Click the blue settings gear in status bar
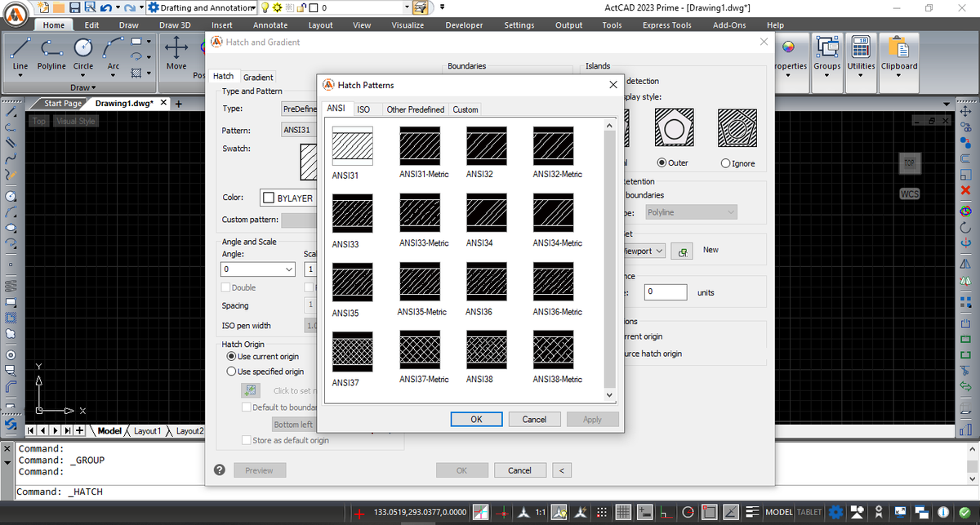The height and width of the screenshot is (525, 980). [835, 512]
